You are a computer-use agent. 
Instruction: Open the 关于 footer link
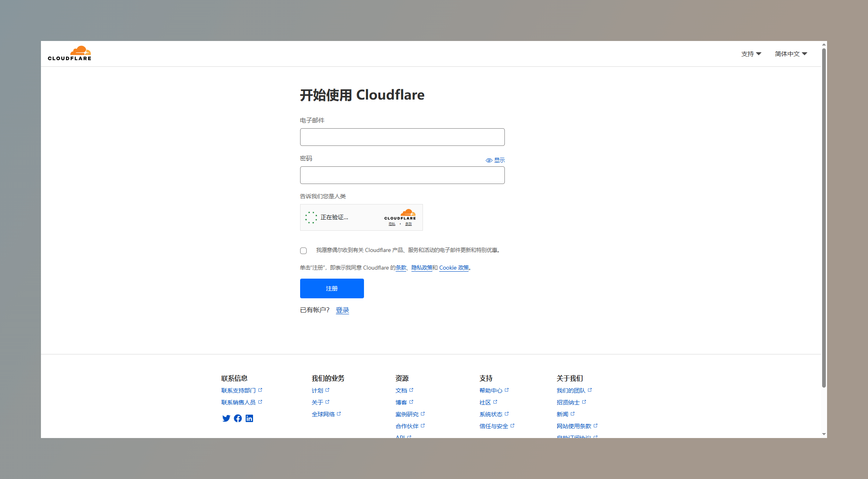click(321, 402)
